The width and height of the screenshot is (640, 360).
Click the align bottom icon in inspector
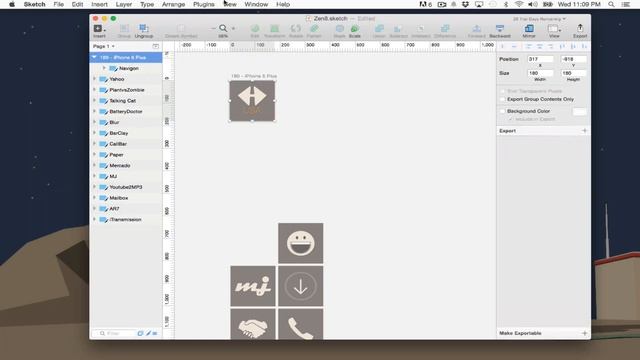584,47
